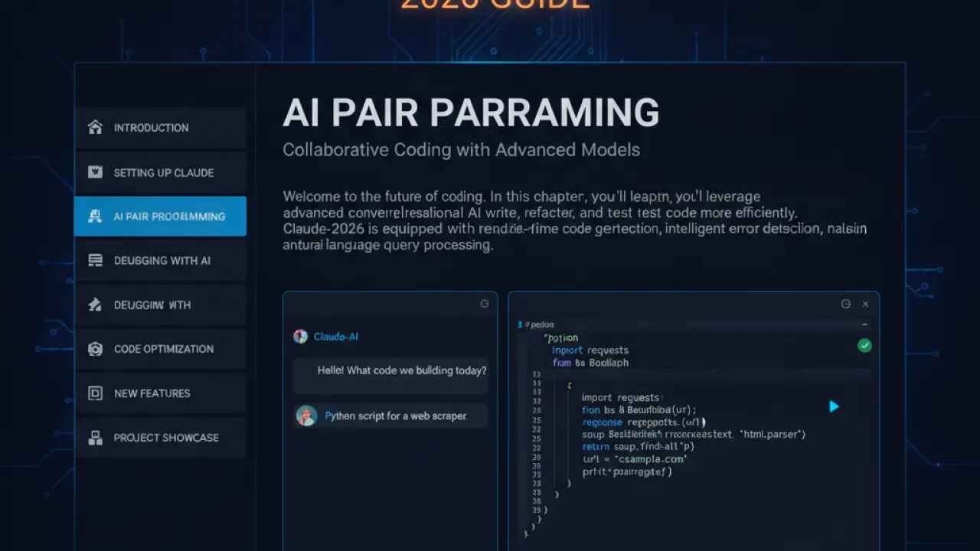The width and height of the screenshot is (980, 551).
Task: Click the url example.com code line
Action: tap(635, 459)
